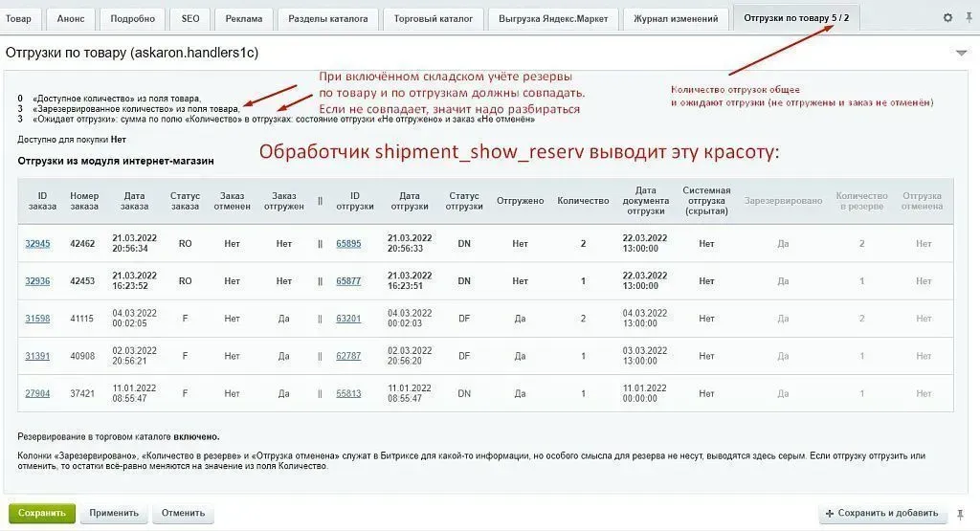
Task: Click the ID отгрузки column header
Action: coord(355,201)
